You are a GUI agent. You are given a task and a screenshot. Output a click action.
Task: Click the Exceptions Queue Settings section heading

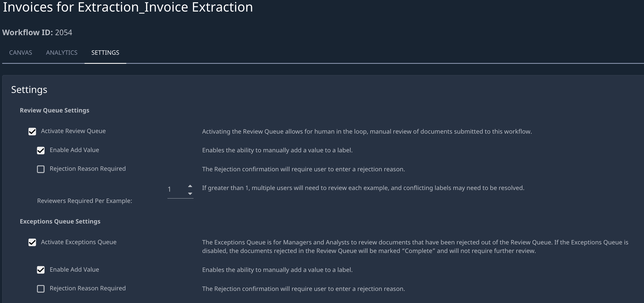(x=60, y=221)
